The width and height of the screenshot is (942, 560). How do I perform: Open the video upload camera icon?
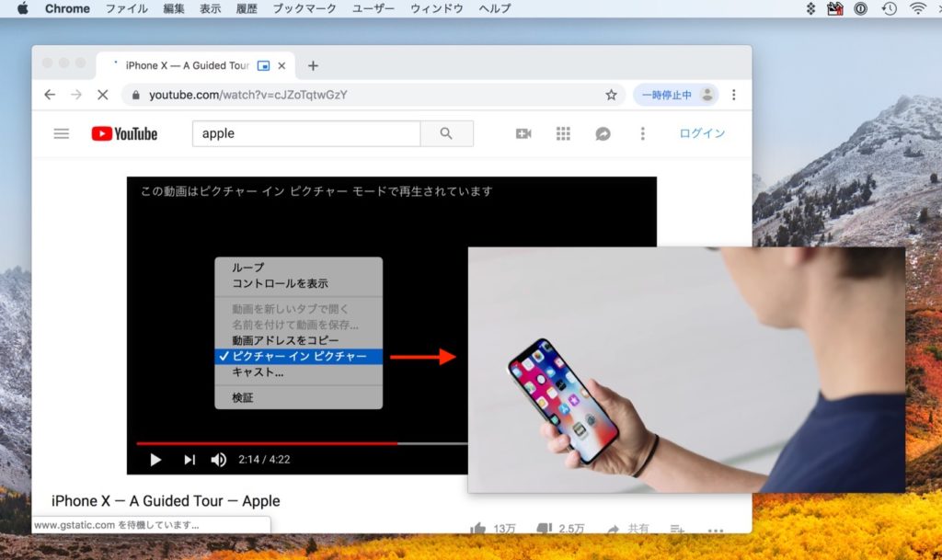click(523, 133)
